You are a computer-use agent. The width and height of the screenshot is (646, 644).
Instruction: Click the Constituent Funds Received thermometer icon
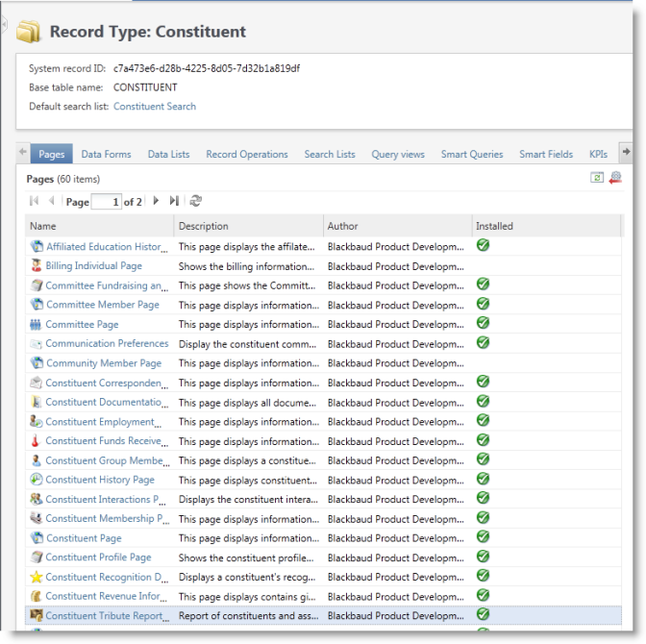click(37, 441)
